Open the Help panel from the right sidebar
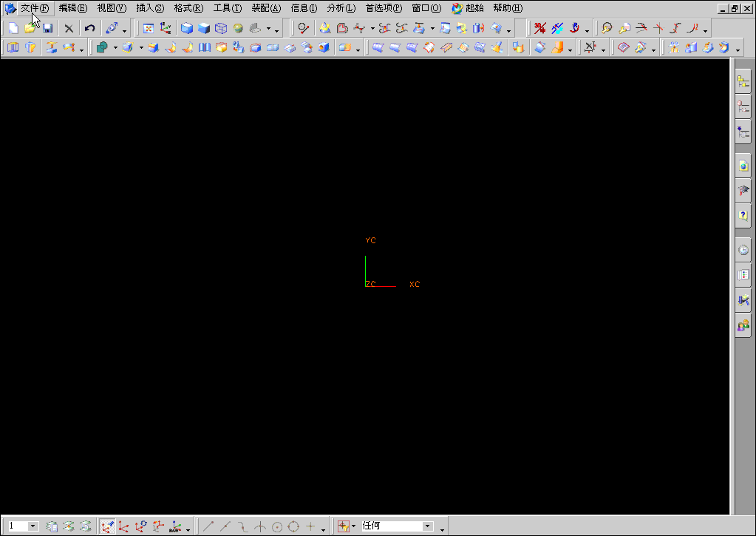 (x=743, y=215)
